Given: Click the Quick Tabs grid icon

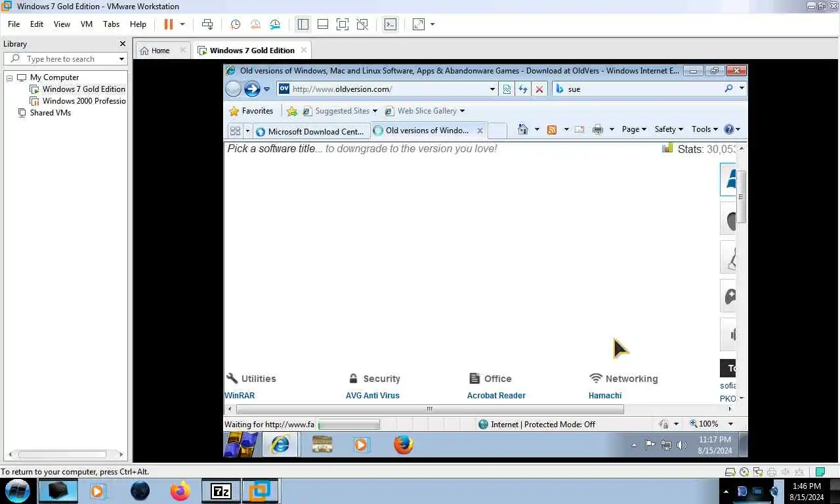Looking at the screenshot, I should 235,131.
